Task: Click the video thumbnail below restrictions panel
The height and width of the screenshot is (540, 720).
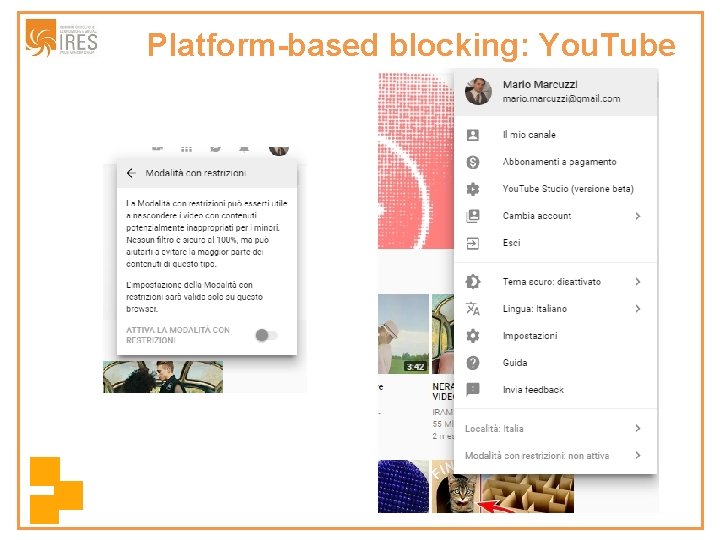Action: coord(163,377)
